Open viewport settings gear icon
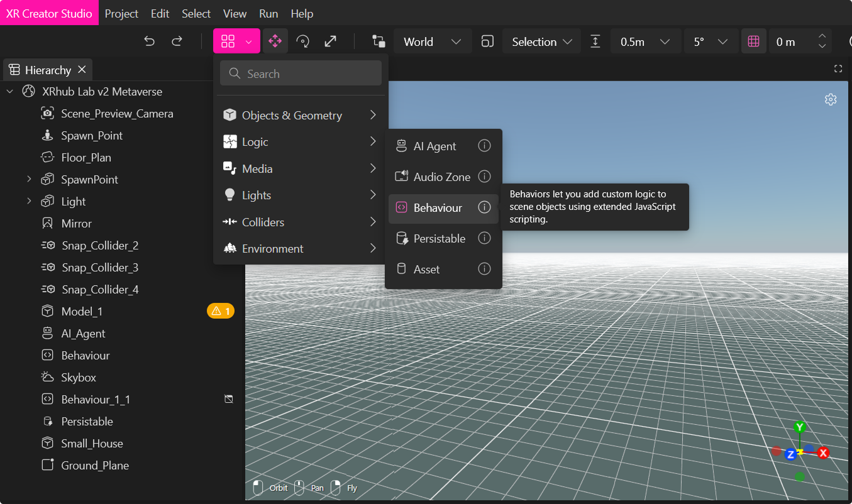The width and height of the screenshot is (852, 504). [831, 99]
